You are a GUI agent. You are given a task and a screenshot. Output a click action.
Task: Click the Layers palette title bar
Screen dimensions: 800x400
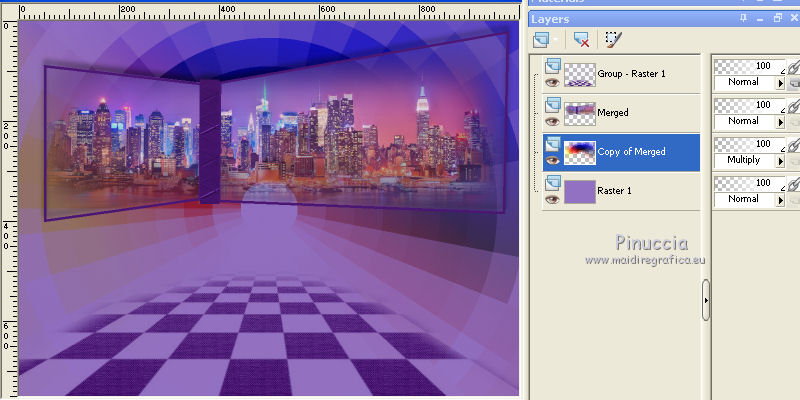click(664, 19)
